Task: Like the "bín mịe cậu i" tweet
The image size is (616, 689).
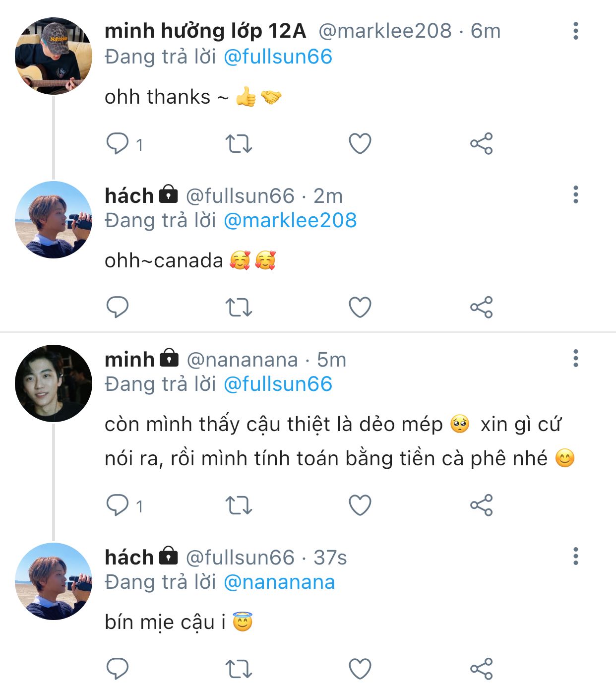Action: [x=360, y=669]
